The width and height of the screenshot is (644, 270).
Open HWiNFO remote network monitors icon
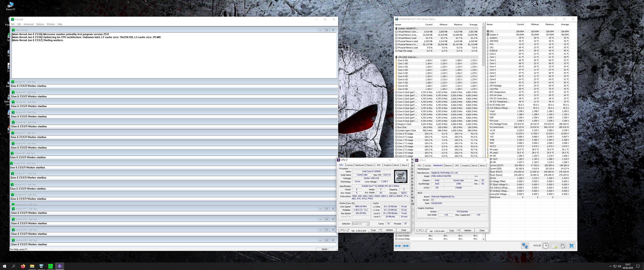525,246
